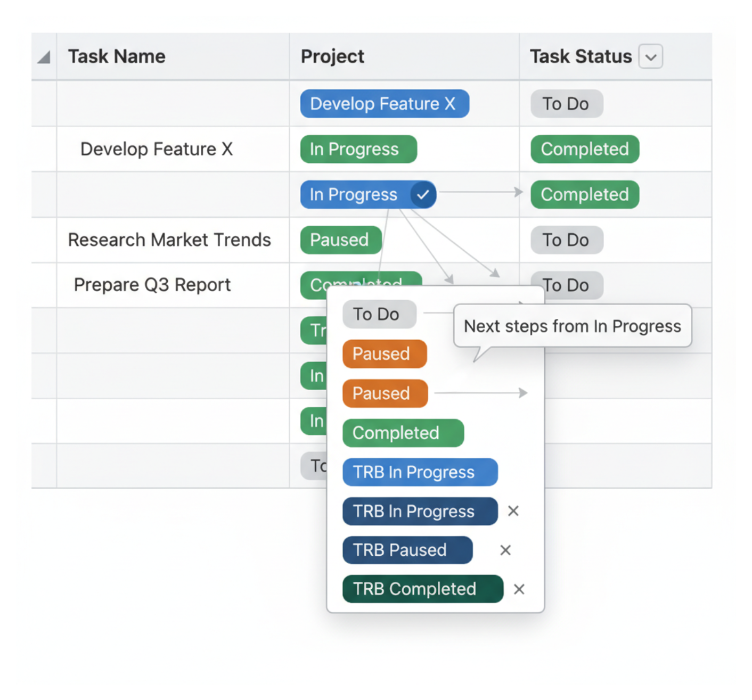This screenshot has width=752, height=700.
Task: Choose the green Completed chip in the popup
Action: point(403,433)
